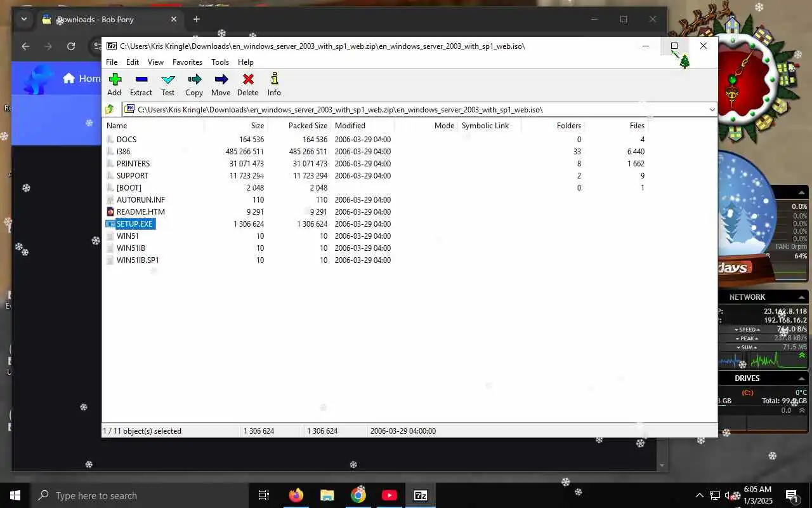
Task: Switch to Chrome on the taskbar
Action: click(x=358, y=495)
